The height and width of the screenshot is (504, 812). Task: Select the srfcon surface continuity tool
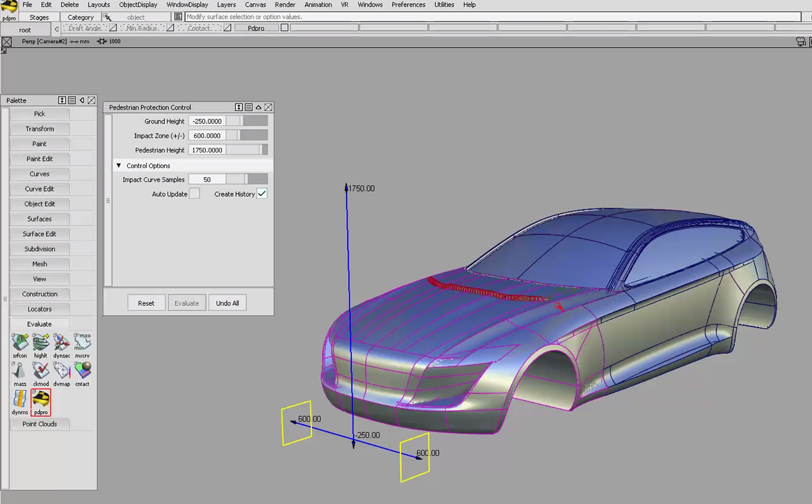20,343
